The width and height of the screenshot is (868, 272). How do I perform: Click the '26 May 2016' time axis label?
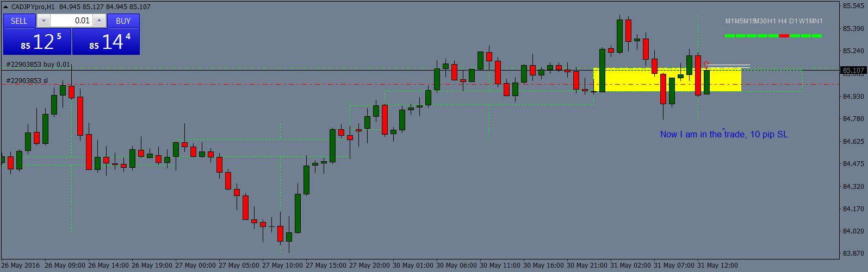(x=21, y=265)
